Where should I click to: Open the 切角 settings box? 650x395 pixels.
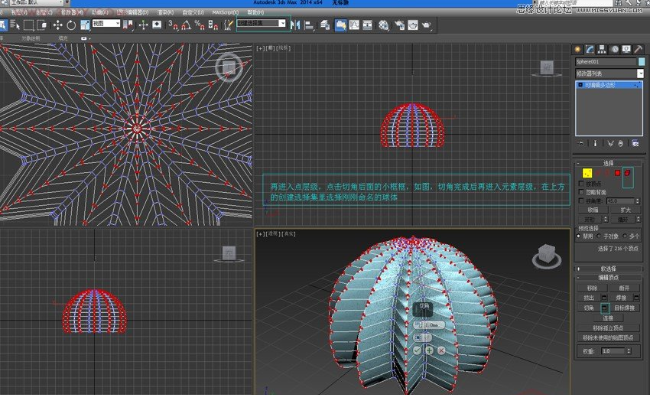coord(605,308)
